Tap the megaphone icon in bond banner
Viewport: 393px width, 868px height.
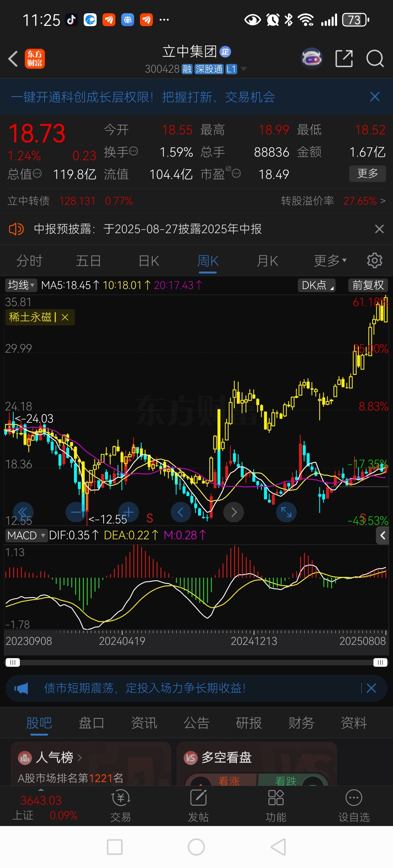tap(21, 688)
